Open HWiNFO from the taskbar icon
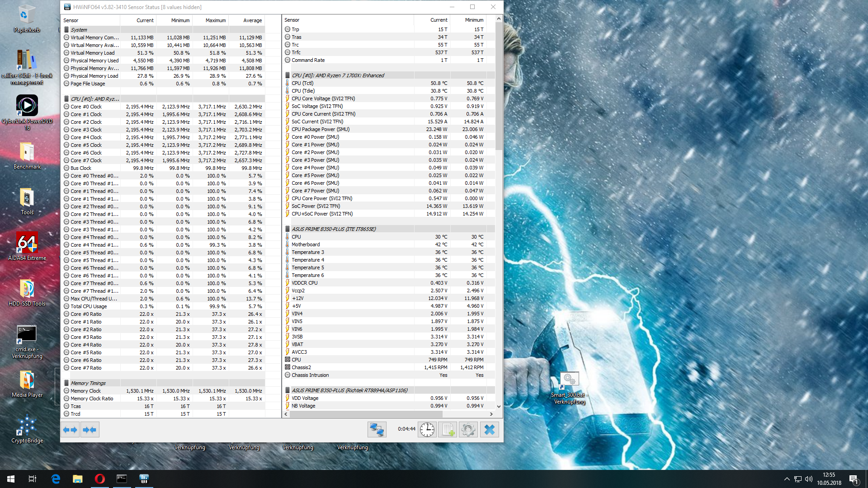The height and width of the screenshot is (488, 868). [144, 479]
